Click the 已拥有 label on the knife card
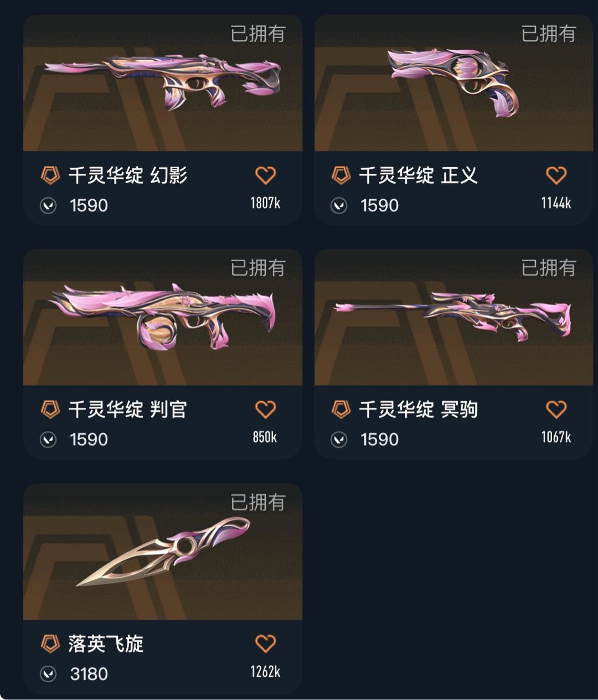Viewport: 598px width, 700px height. [x=258, y=502]
